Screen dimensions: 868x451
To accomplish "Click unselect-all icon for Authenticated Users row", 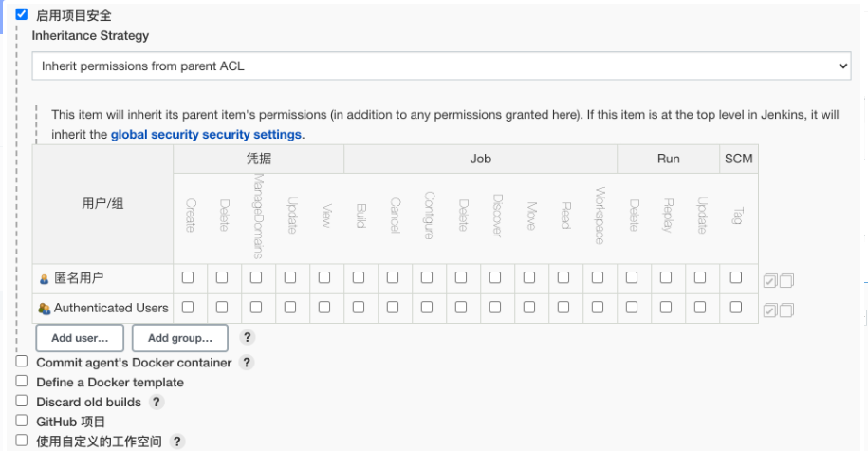I will coord(785,310).
